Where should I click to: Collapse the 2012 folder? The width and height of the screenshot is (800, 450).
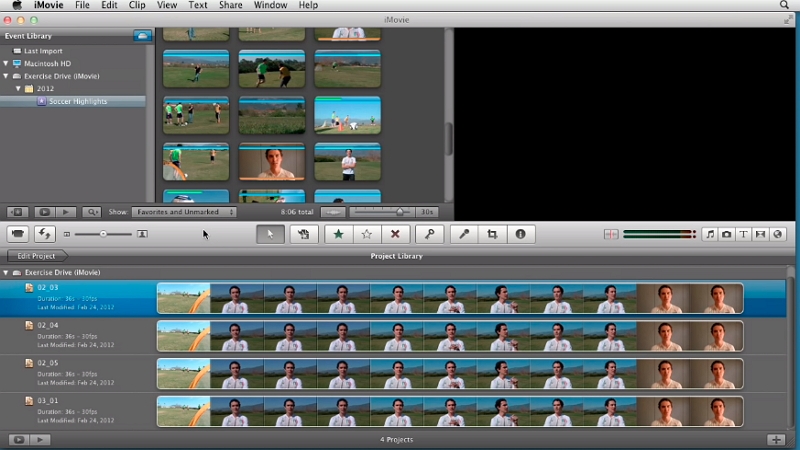click(18, 88)
